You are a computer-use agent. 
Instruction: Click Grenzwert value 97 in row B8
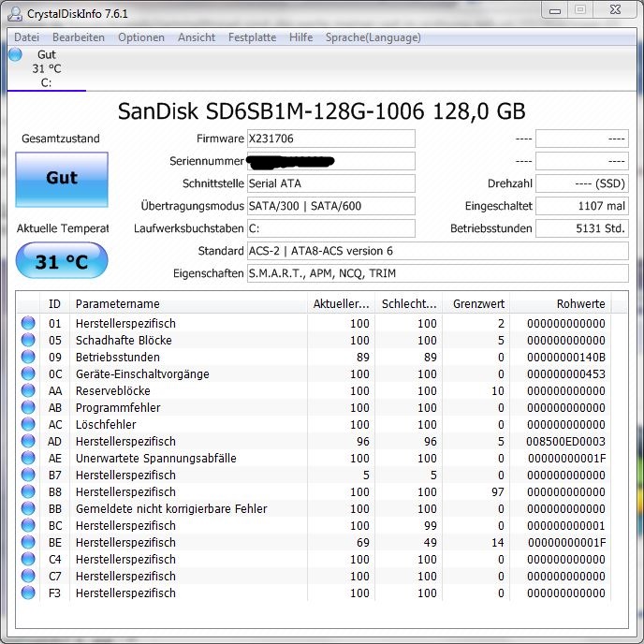tap(497, 491)
